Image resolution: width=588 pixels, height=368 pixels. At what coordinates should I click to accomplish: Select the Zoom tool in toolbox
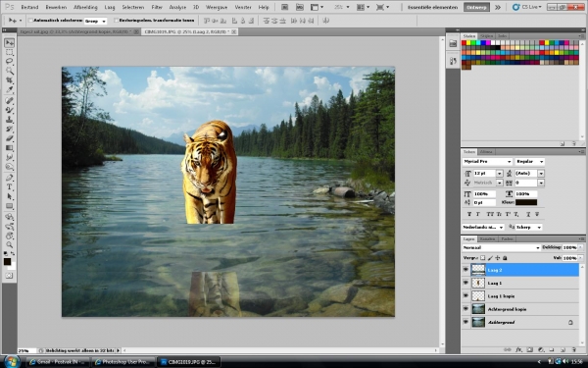[x=10, y=245]
